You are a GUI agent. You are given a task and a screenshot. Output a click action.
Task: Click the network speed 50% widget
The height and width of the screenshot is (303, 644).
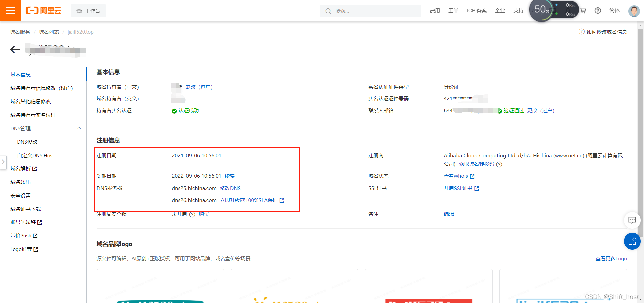(x=553, y=10)
